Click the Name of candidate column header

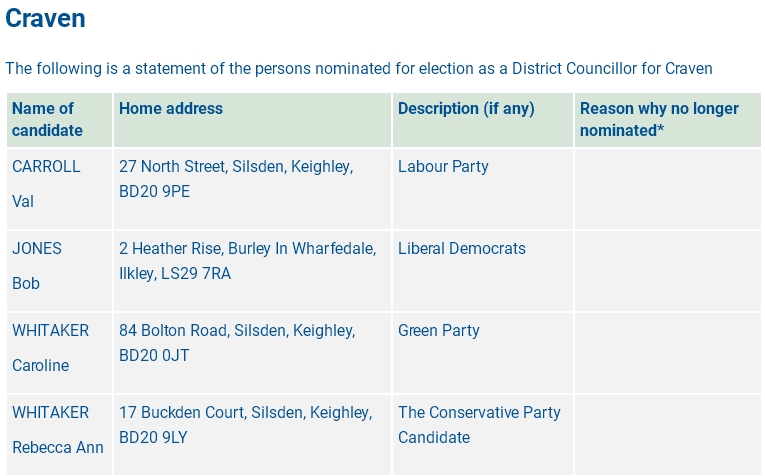point(43,119)
